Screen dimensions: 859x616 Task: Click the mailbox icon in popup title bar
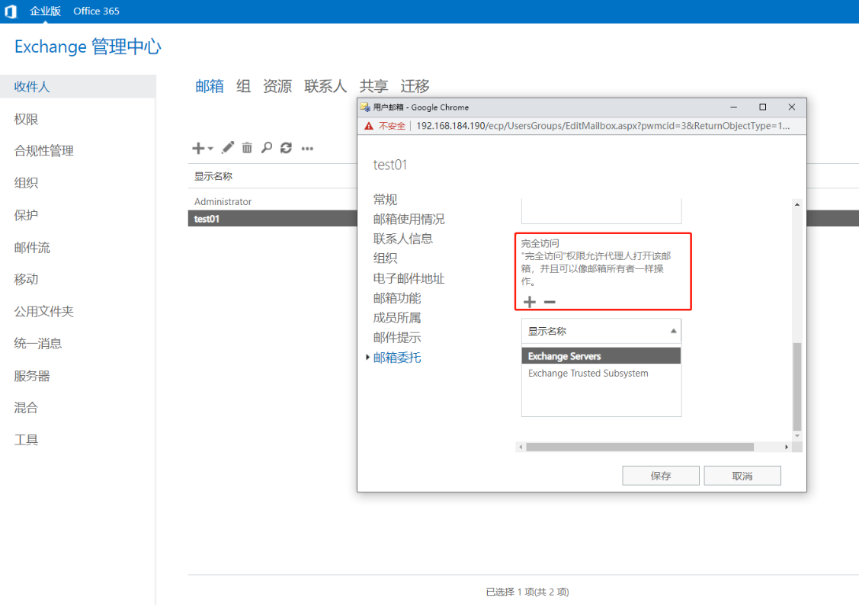tap(365, 107)
